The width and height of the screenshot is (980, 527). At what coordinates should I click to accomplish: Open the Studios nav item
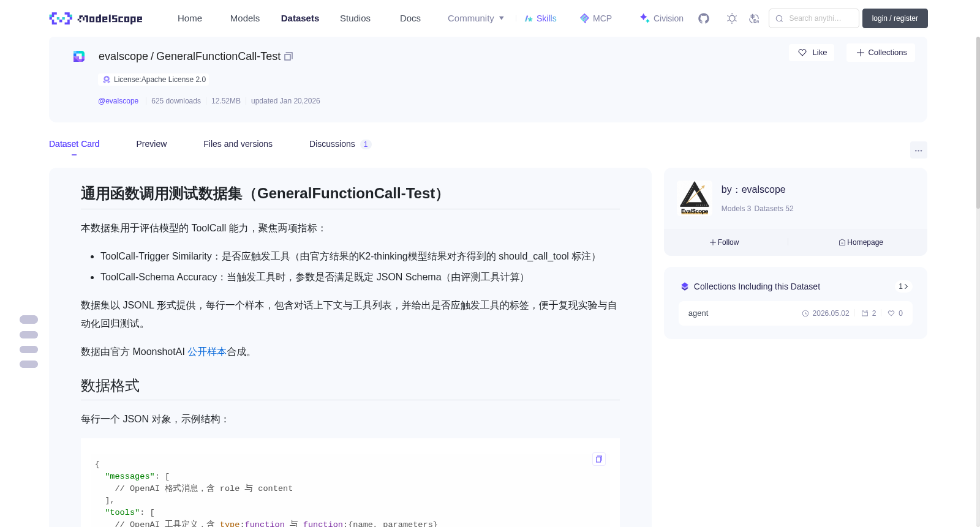[x=355, y=18]
